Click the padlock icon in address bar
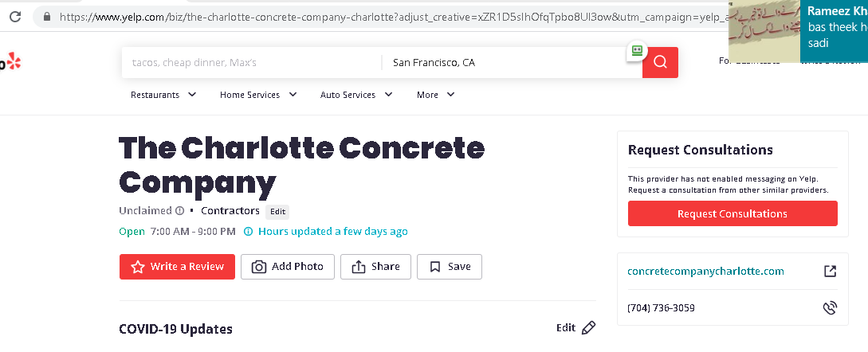This screenshot has width=868, height=352. (46, 16)
